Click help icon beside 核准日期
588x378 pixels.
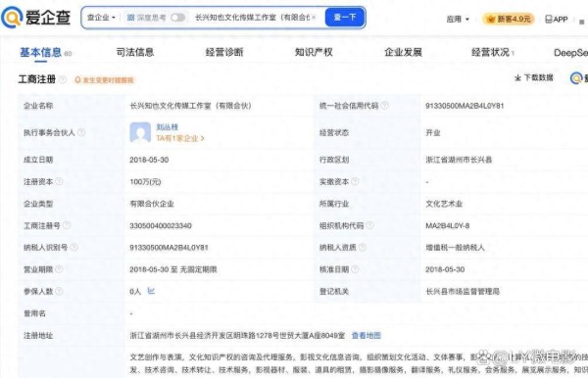tap(355, 269)
